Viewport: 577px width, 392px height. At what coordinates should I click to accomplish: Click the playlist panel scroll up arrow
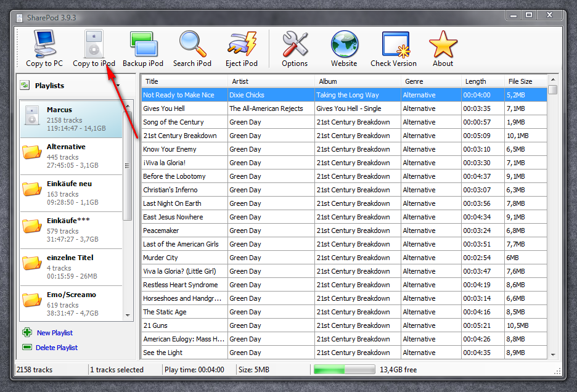pyautogui.click(x=128, y=106)
